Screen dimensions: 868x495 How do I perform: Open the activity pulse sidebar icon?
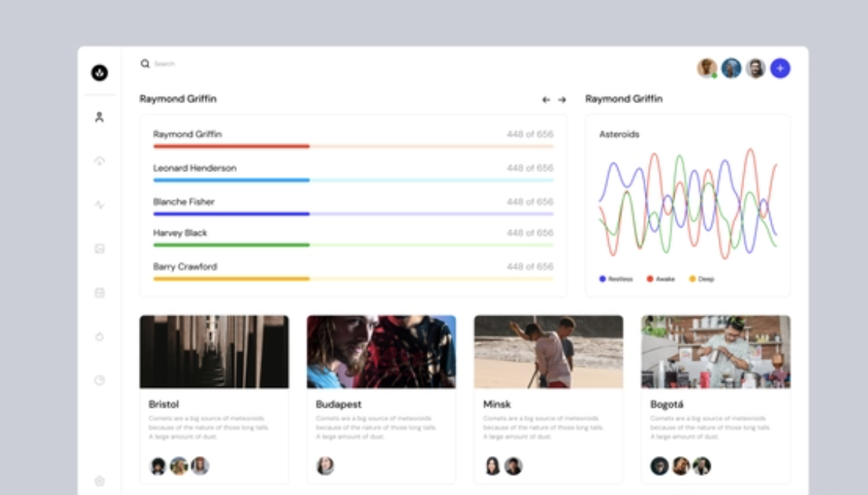(99, 205)
